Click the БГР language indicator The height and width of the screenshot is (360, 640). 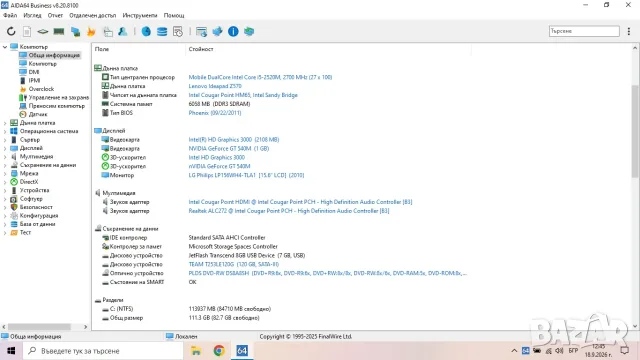tap(573, 351)
